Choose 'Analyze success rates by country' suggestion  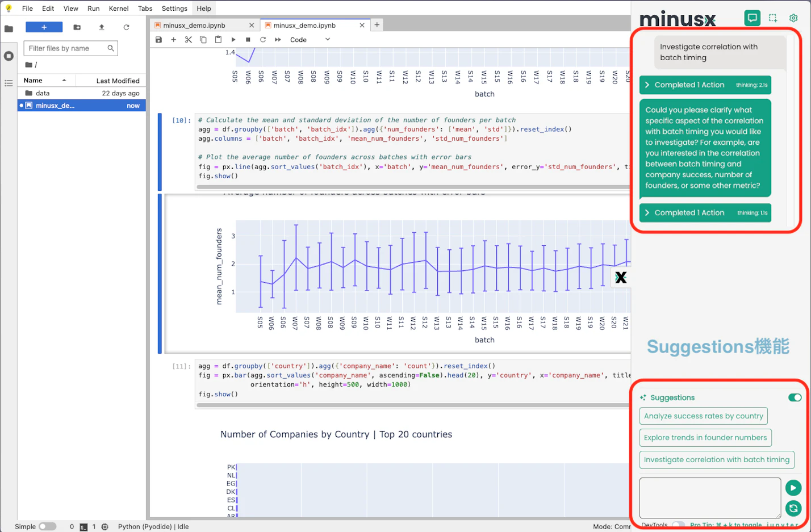pos(703,416)
